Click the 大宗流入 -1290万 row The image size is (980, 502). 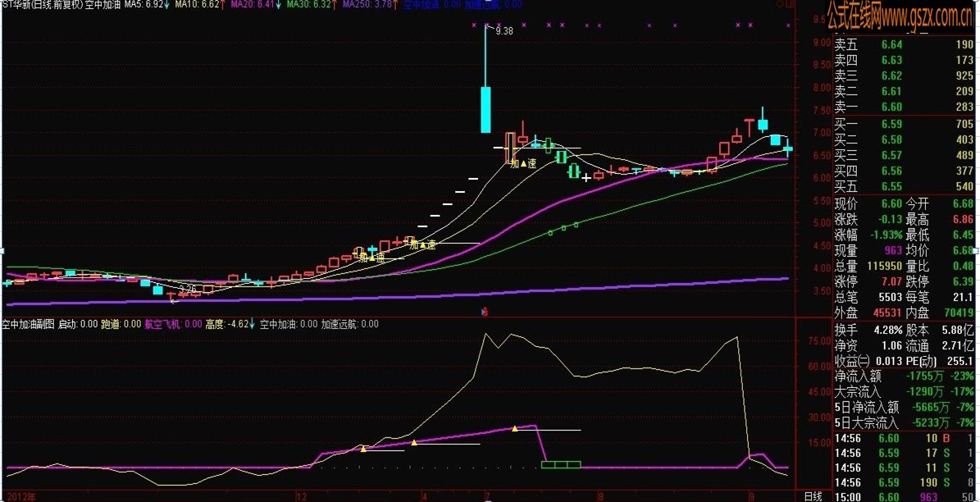(905, 392)
